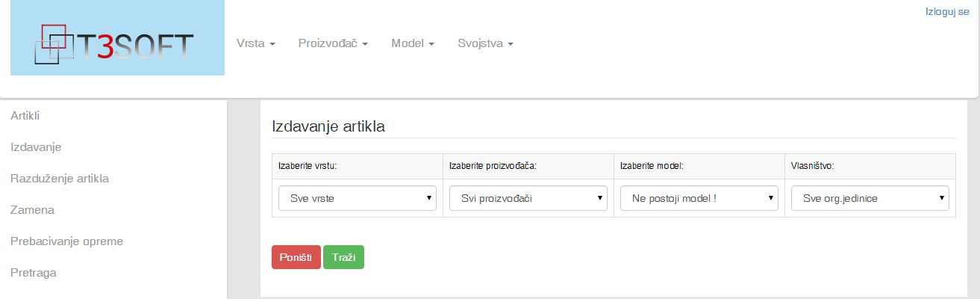Screen dimensions: 980x299
Task: Open the Proizvođač dropdown menu
Action: pos(333,43)
